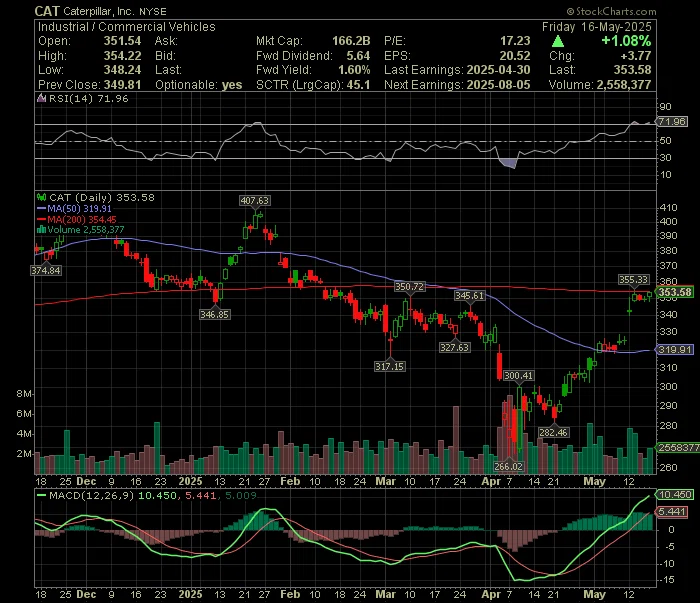Click the Friday 16-May-2025 date
The height and width of the screenshot is (603, 700).
(596, 27)
